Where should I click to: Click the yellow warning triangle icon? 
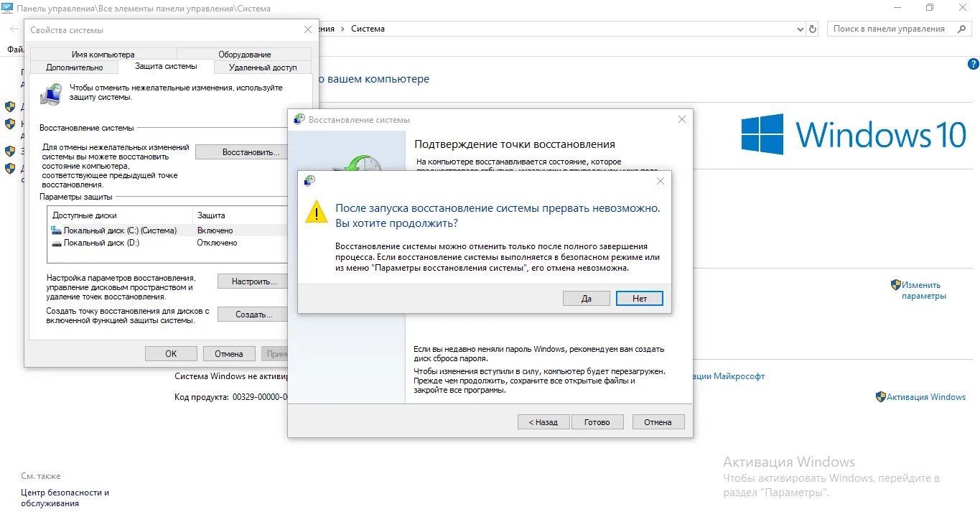tap(317, 213)
